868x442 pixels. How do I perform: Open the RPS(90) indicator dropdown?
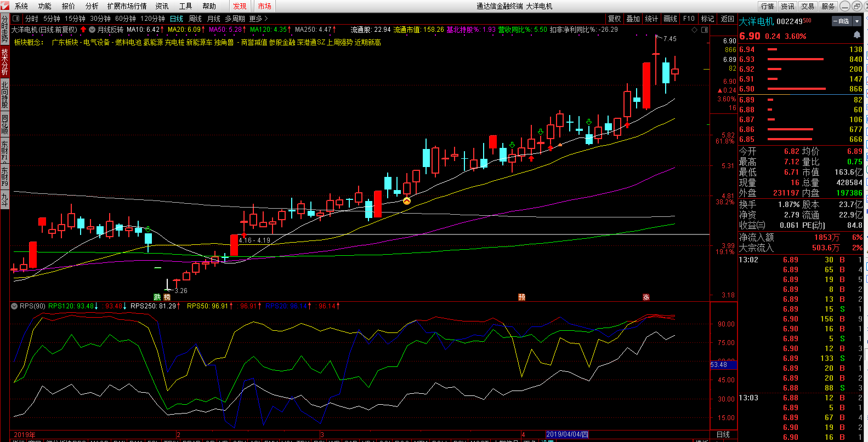[14, 306]
